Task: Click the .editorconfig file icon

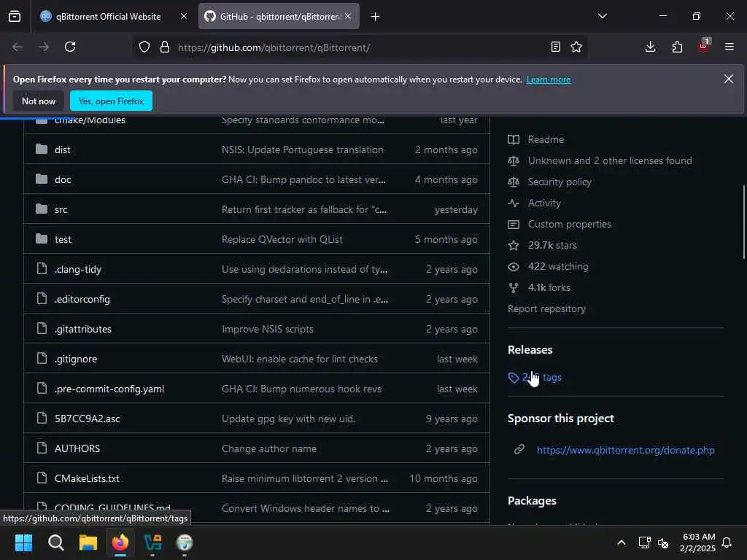Action: click(x=42, y=298)
